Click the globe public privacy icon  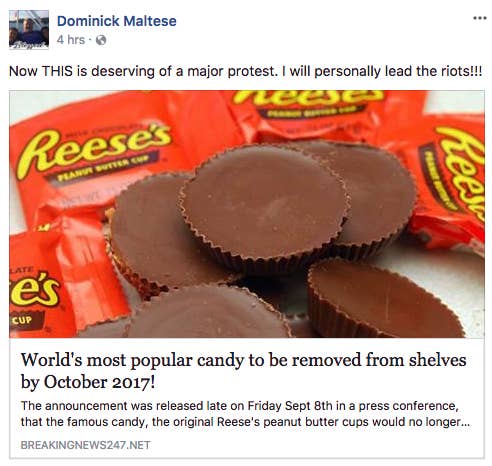[x=101, y=40]
